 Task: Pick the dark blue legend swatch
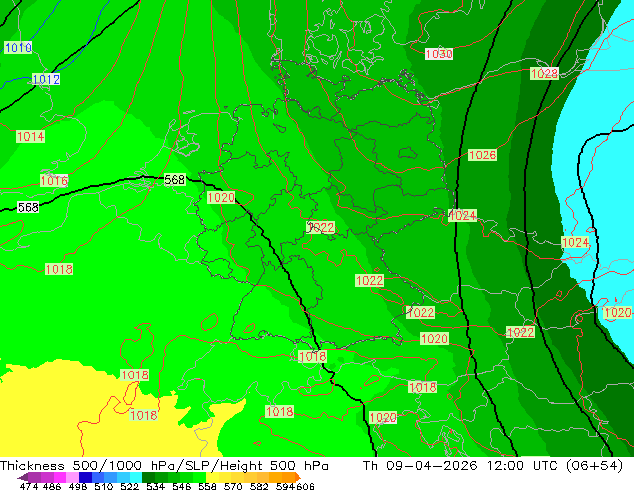(85, 477)
